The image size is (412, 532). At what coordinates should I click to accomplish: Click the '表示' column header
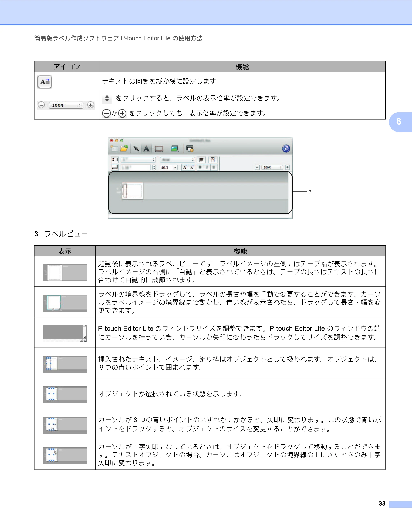65,251
